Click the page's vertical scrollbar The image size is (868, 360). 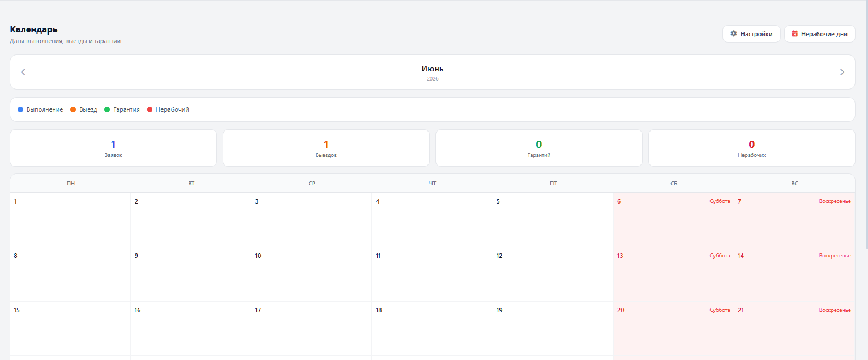[866, 125]
